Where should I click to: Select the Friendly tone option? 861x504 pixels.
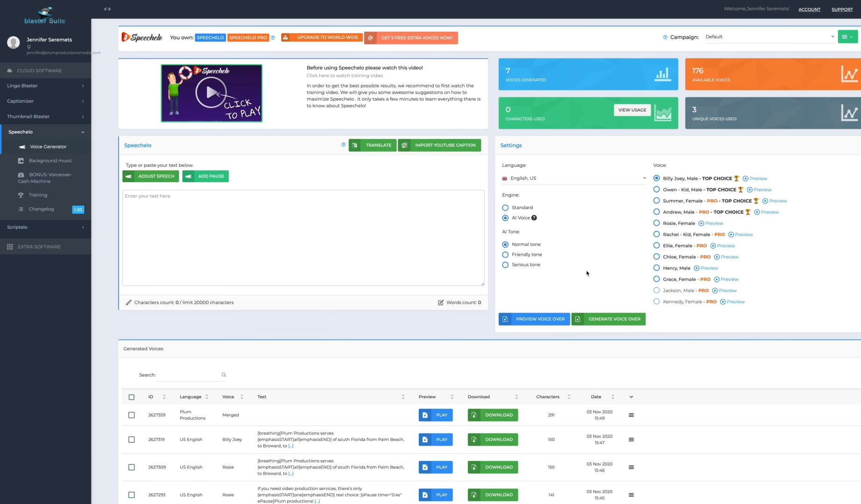tap(505, 255)
